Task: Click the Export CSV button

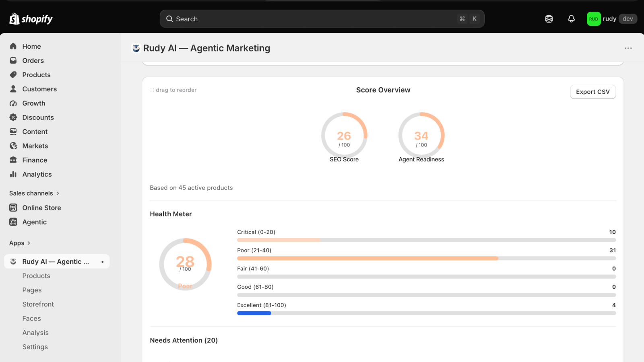Action: click(x=593, y=92)
